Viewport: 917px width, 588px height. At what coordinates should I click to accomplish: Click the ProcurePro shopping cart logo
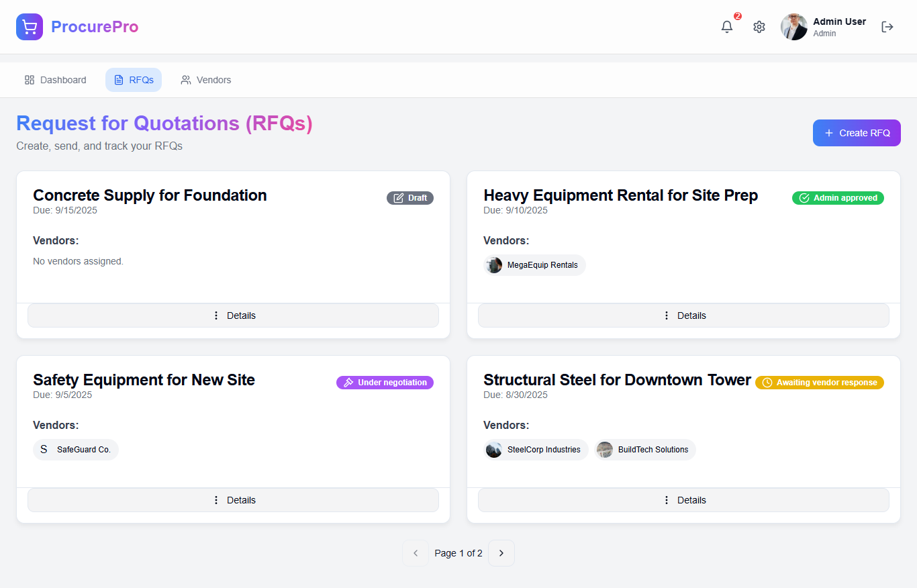(30, 27)
